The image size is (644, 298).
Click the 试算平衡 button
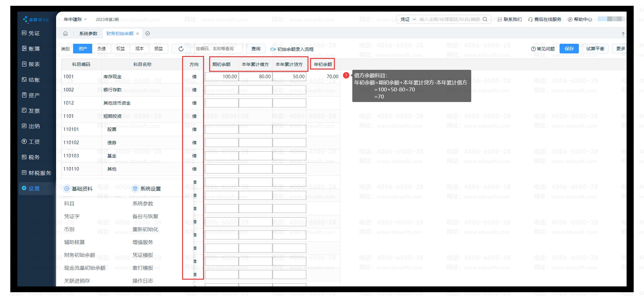click(595, 49)
